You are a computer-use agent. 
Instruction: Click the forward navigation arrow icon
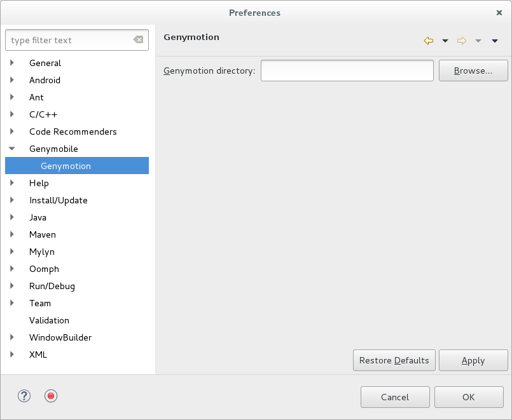[x=461, y=41]
